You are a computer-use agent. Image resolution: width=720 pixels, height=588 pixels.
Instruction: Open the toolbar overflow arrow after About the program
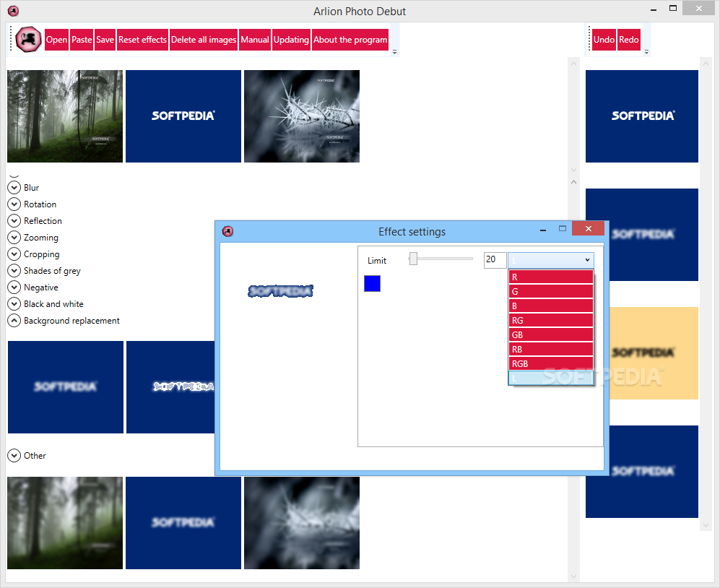[394, 52]
